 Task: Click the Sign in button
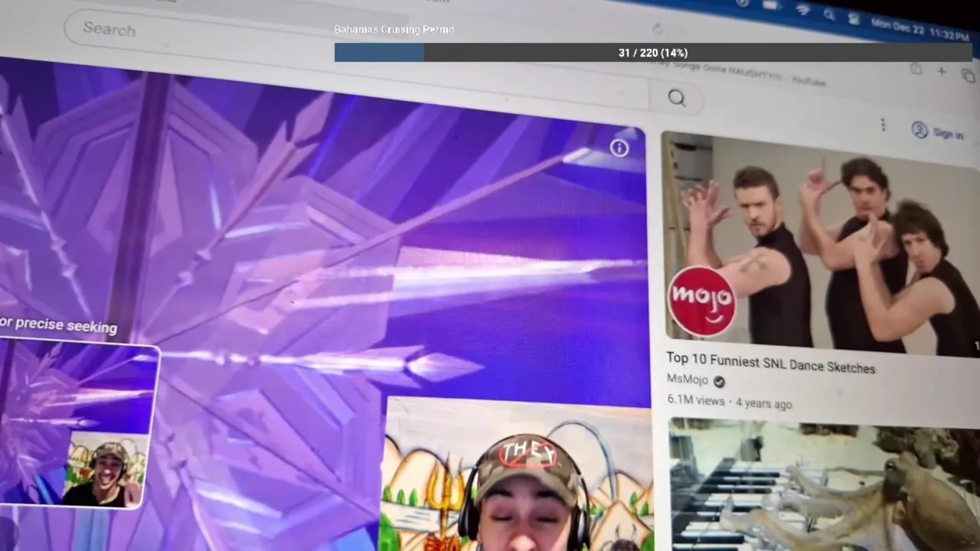[938, 132]
